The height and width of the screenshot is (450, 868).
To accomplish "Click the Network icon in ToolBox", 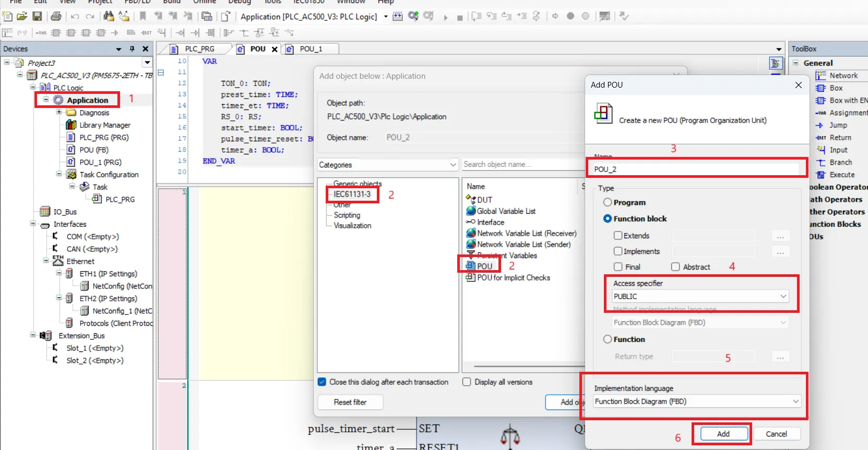I will coord(821,76).
